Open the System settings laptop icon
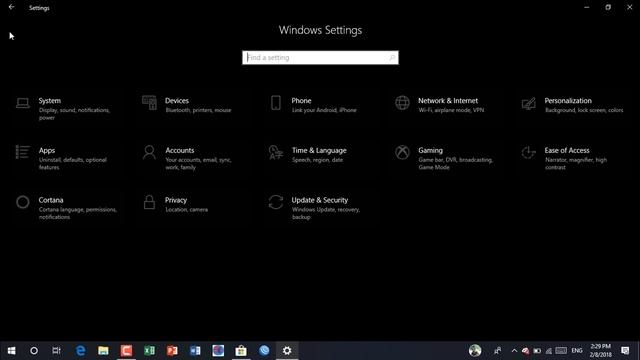 pos(23,103)
